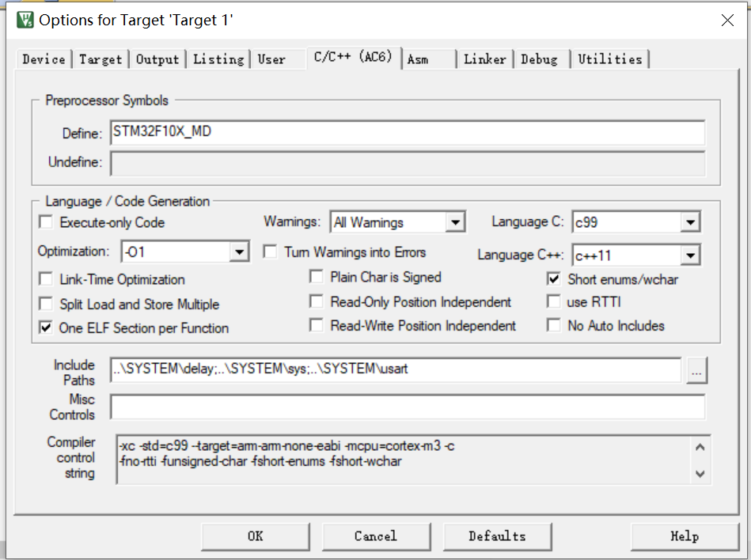Open the Debug tab
751x560 pixels.
(539, 59)
